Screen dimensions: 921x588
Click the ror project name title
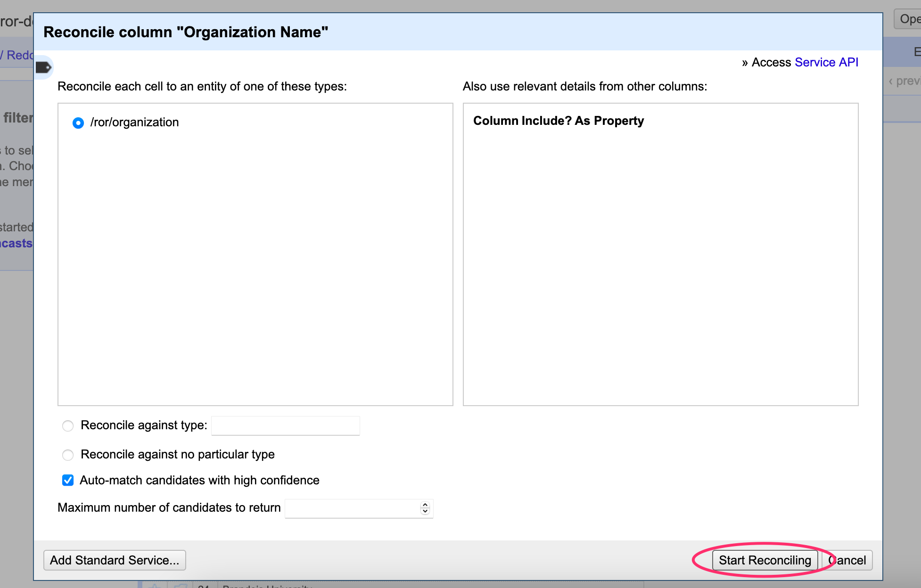coord(16,21)
